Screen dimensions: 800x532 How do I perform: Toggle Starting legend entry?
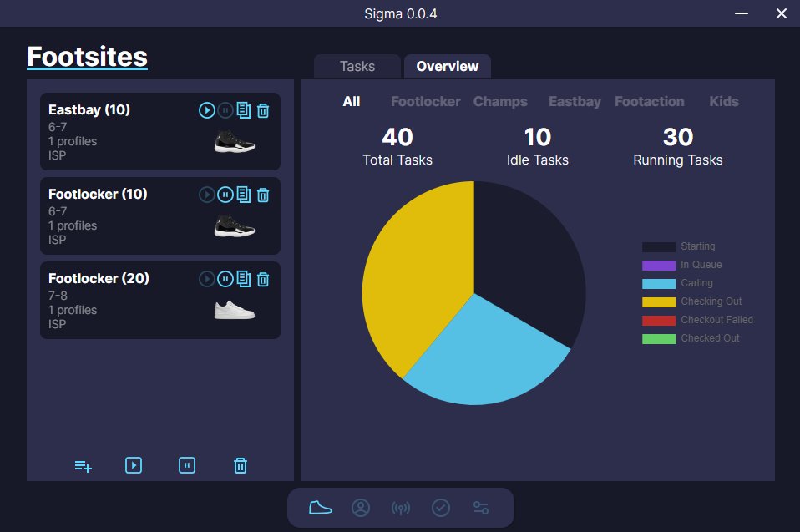click(679, 246)
